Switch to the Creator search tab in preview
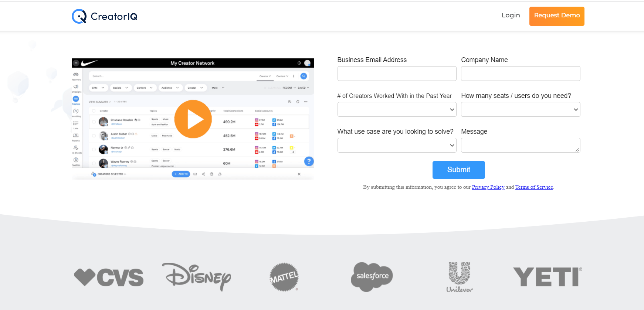The height and width of the screenshot is (310, 644). pos(265,76)
